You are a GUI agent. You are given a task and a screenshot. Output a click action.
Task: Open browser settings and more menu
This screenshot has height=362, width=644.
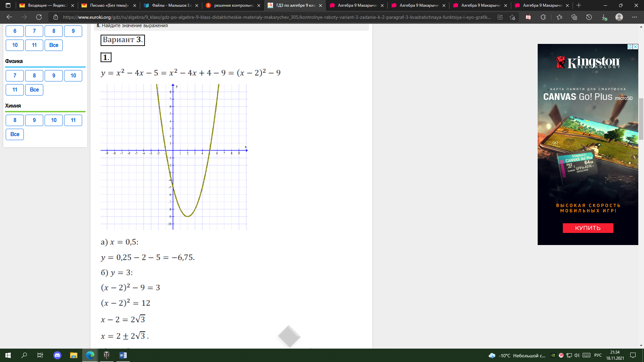pyautogui.click(x=635, y=17)
